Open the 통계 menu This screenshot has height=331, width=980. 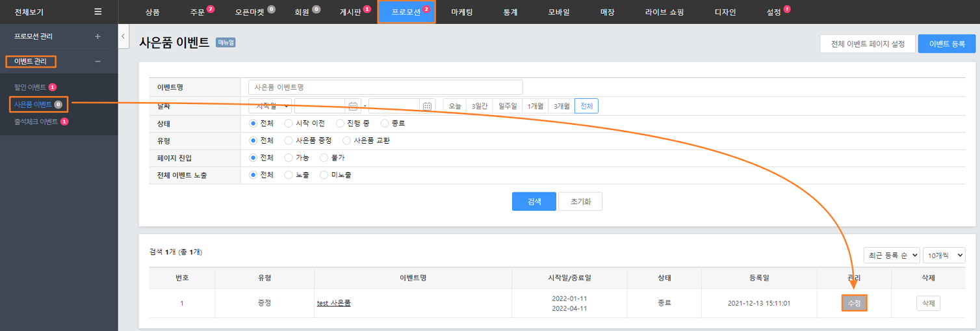point(510,12)
